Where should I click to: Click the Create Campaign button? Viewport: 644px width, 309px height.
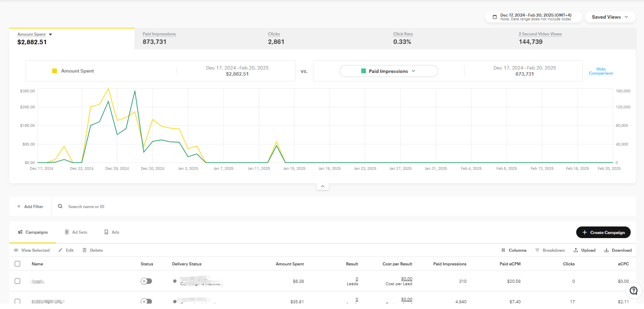pyautogui.click(x=603, y=232)
